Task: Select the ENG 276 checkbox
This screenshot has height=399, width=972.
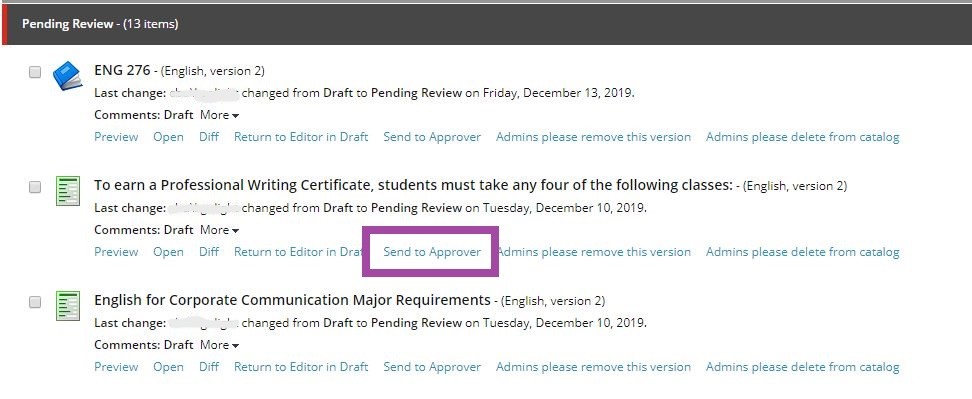Action: (35, 72)
